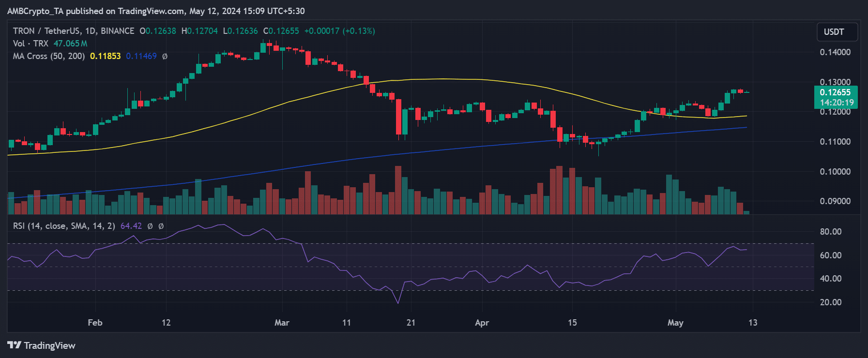The width and height of the screenshot is (868, 358).
Task: Click the Vol · TRX indicator label
Action: point(30,44)
